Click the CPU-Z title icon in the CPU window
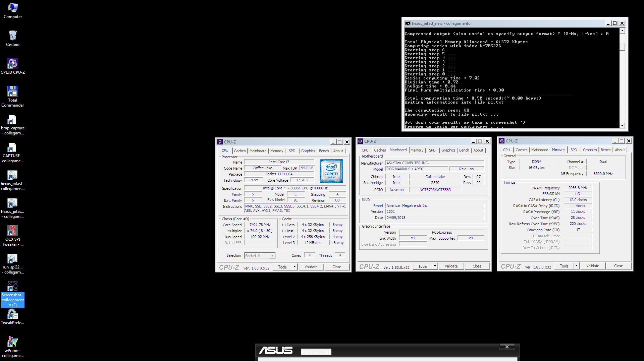This screenshot has height=362, width=644. [220, 142]
